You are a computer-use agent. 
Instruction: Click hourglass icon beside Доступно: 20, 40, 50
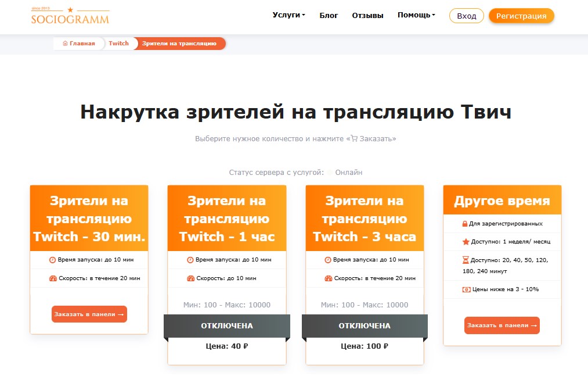(466, 260)
